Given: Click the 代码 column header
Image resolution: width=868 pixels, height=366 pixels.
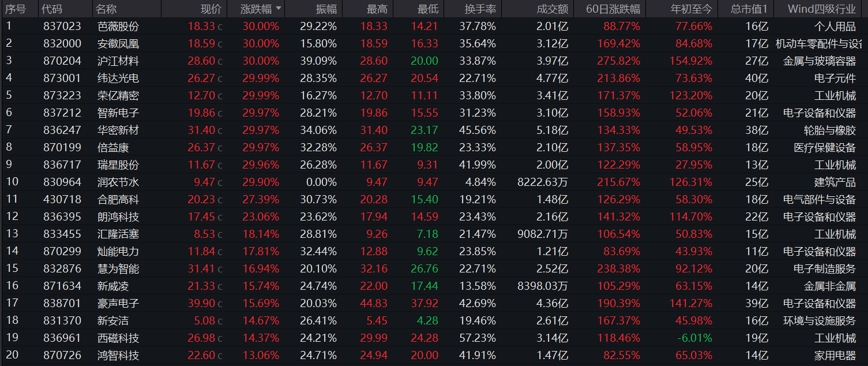Looking at the screenshot, I should tap(52, 9).
